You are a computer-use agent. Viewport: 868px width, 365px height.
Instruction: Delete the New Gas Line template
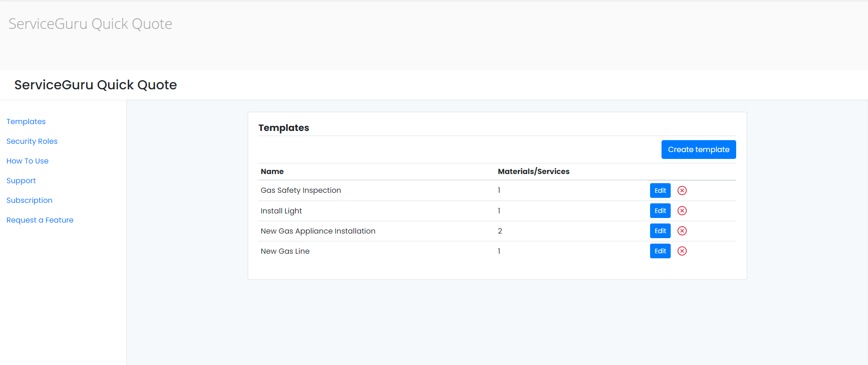click(x=682, y=251)
